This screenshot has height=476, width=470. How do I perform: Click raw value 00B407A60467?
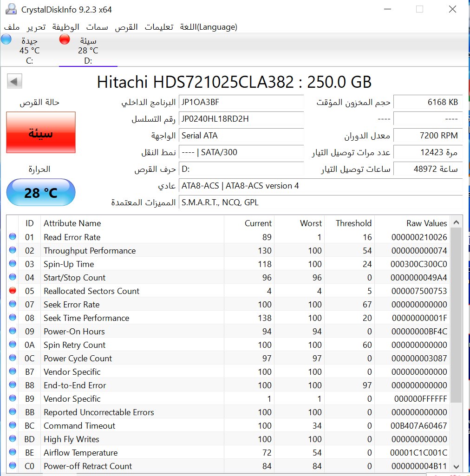[x=419, y=425]
